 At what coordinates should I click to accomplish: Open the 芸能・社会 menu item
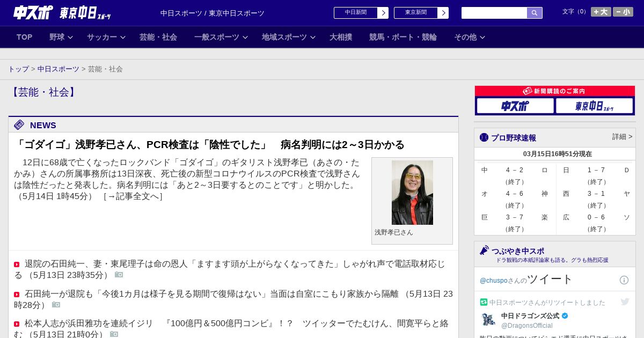click(158, 37)
